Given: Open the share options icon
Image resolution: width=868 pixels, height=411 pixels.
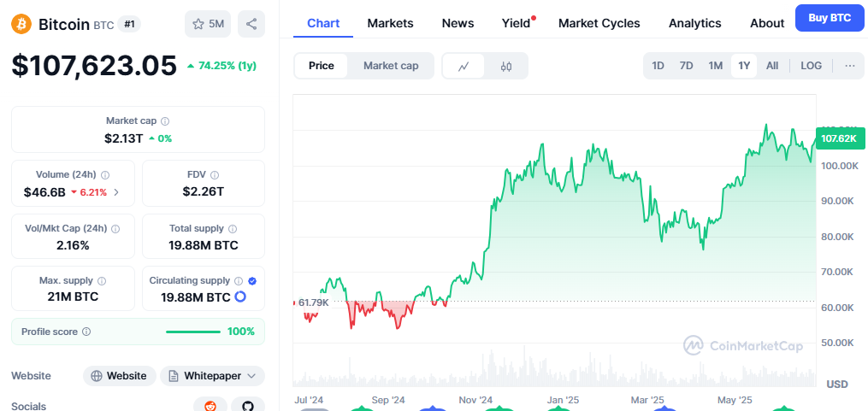Looking at the screenshot, I should click(x=251, y=24).
